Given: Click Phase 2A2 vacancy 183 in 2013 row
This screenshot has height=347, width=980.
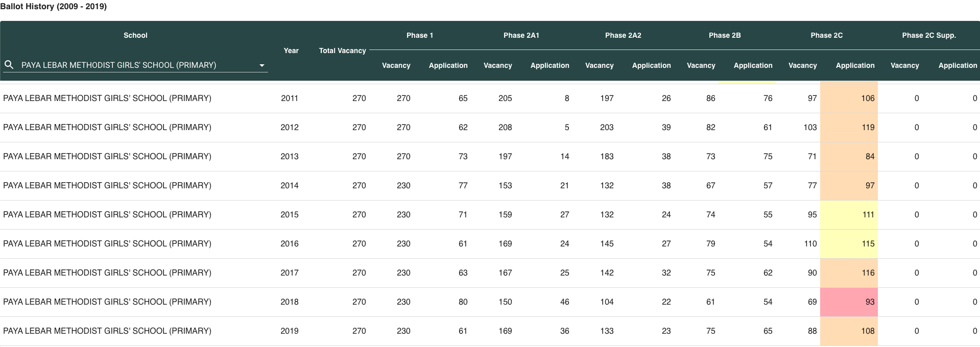Looking at the screenshot, I should tap(607, 156).
